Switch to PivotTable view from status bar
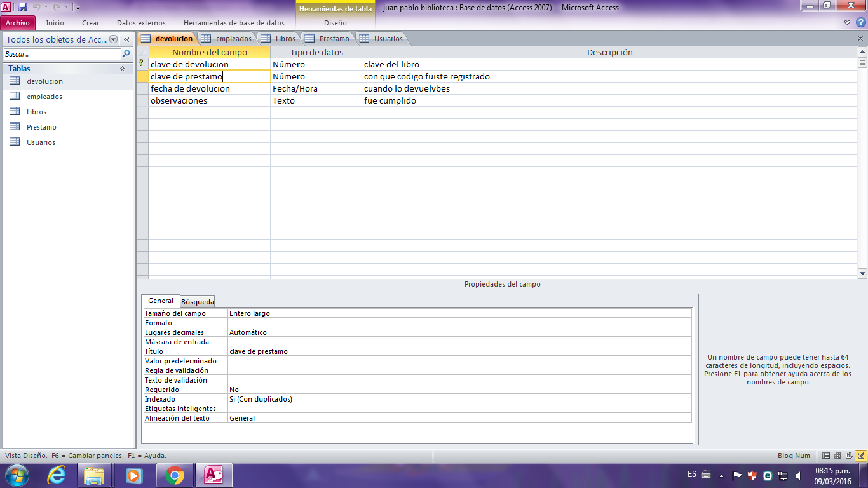This screenshot has width=868, height=488. click(x=837, y=456)
